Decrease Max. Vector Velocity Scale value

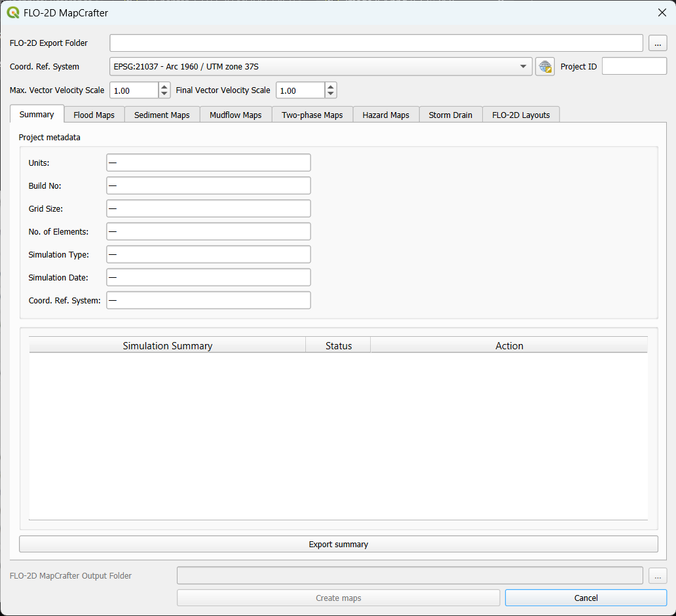pyautogui.click(x=164, y=94)
